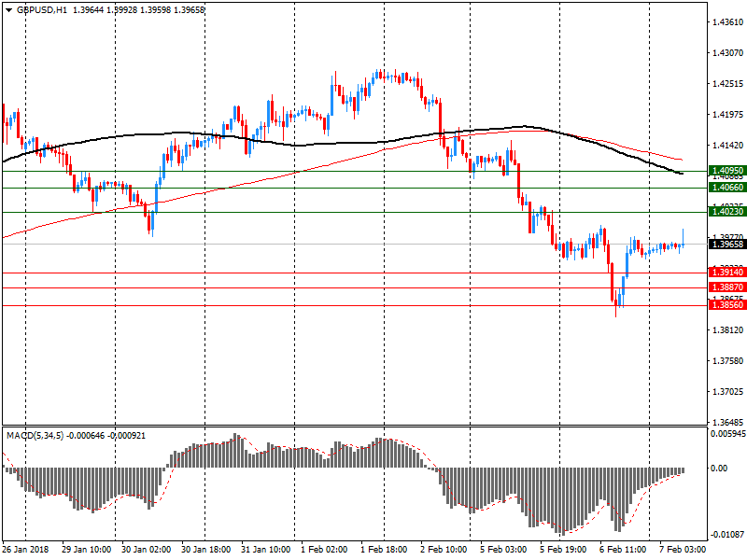The image size is (747, 560).
Task: Click 1.43610 on the price scale
Action: coord(726,21)
